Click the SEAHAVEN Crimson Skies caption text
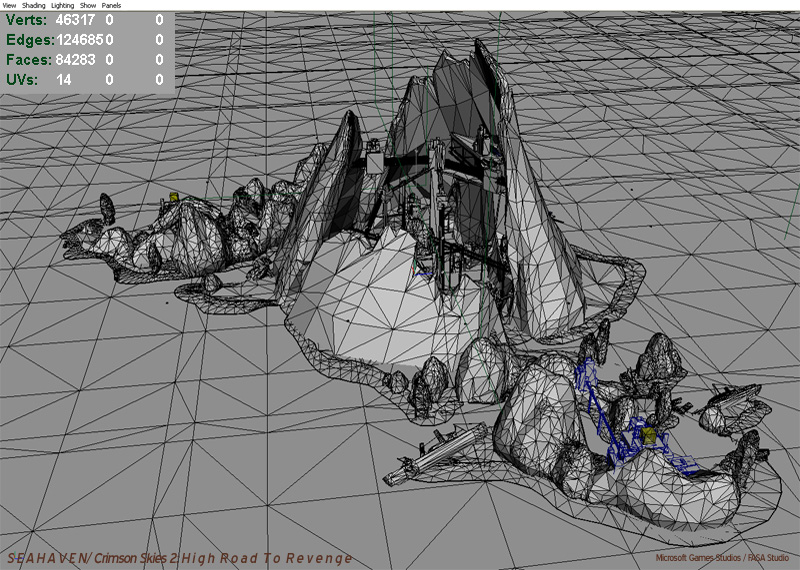Viewport: 800px width, 570px height. 180,558
